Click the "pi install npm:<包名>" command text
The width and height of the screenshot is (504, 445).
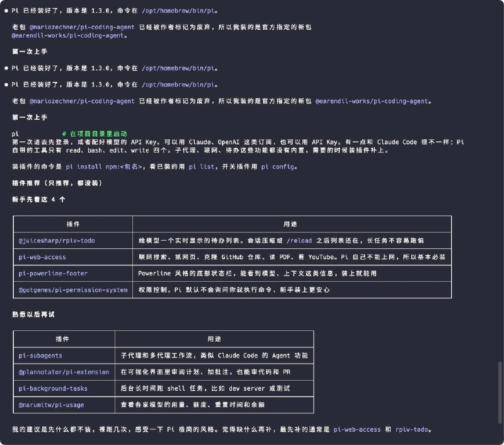[104, 166]
